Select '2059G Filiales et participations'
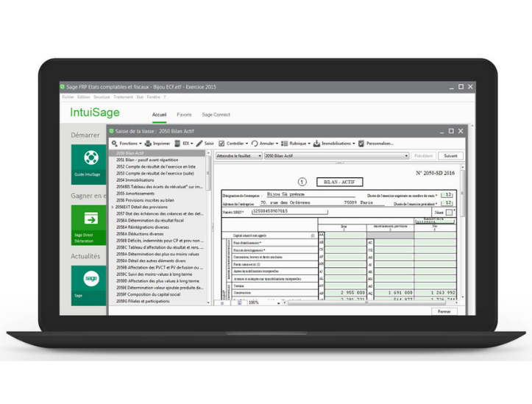 (x=157, y=301)
